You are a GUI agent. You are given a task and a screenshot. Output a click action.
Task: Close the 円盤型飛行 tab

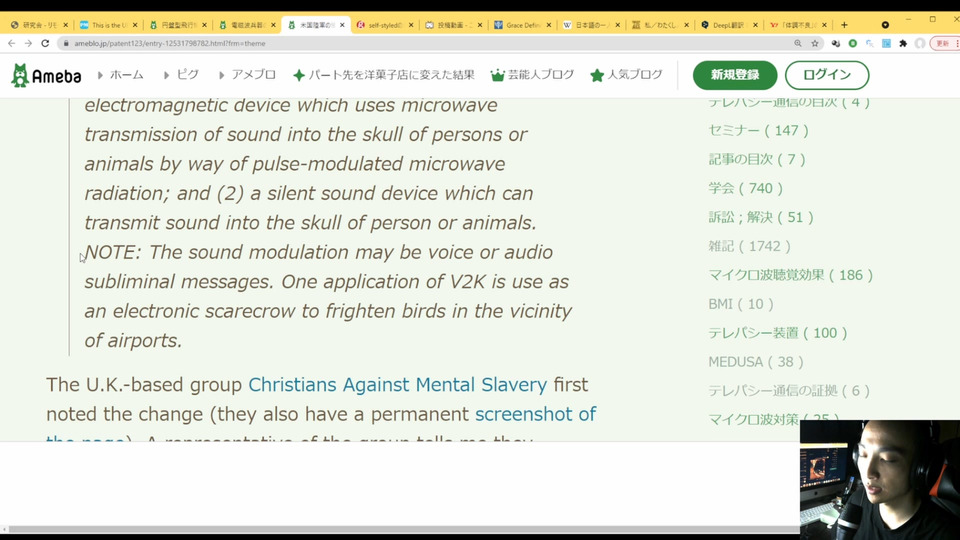point(204,25)
